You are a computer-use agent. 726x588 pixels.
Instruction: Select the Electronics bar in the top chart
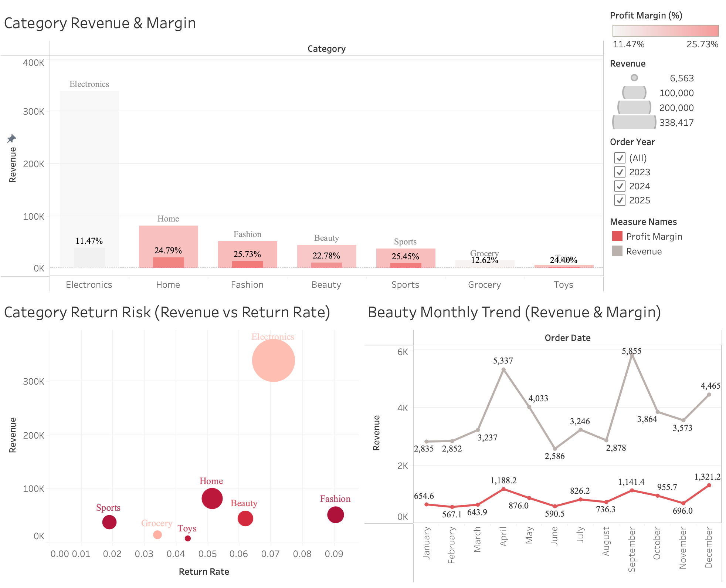point(89,178)
